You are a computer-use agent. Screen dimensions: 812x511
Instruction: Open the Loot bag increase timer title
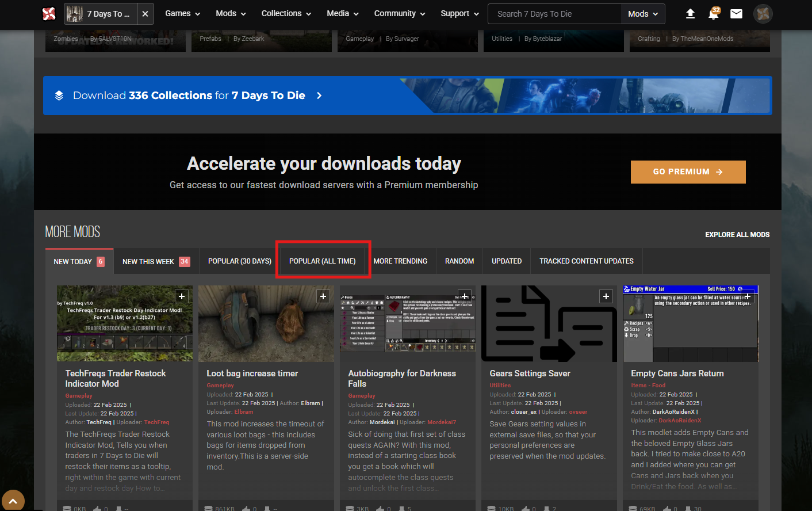click(x=252, y=373)
